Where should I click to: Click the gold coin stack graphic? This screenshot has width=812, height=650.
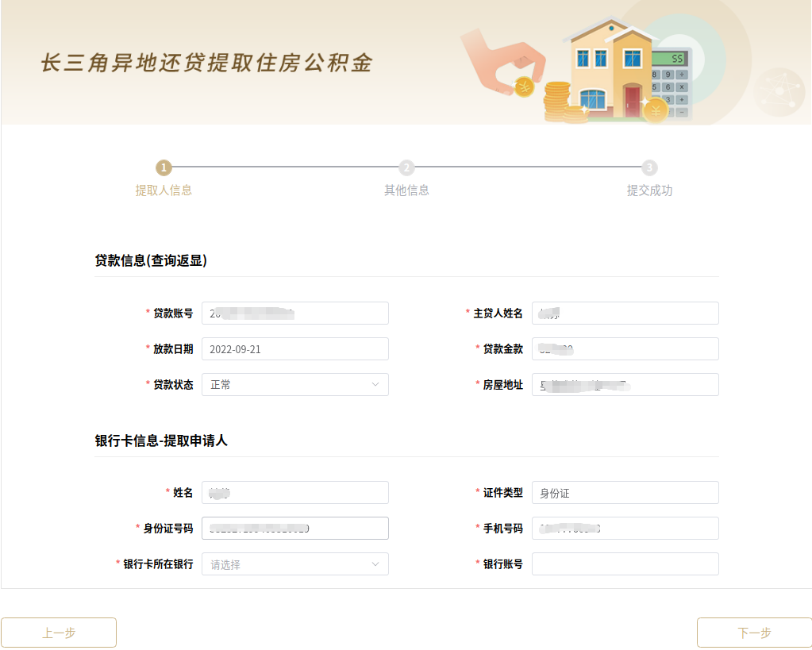(556, 99)
